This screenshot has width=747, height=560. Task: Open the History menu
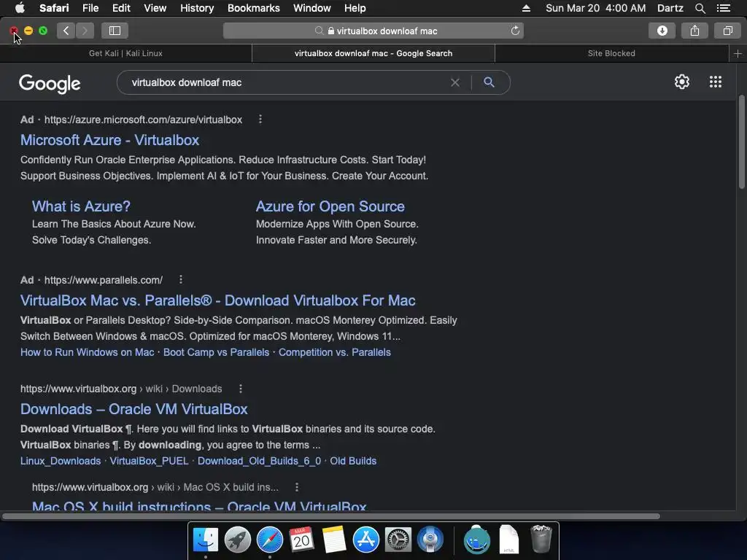coord(197,8)
